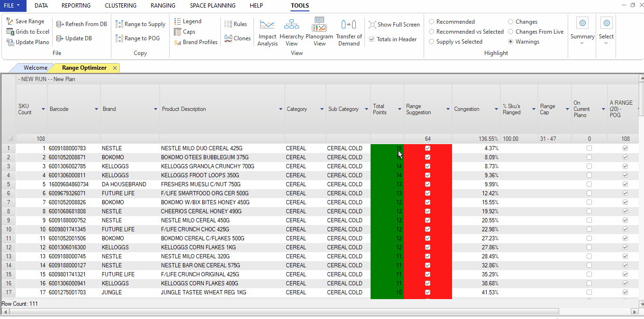The image size is (644, 319).
Task: Copy Range to Supply
Action: tap(140, 24)
